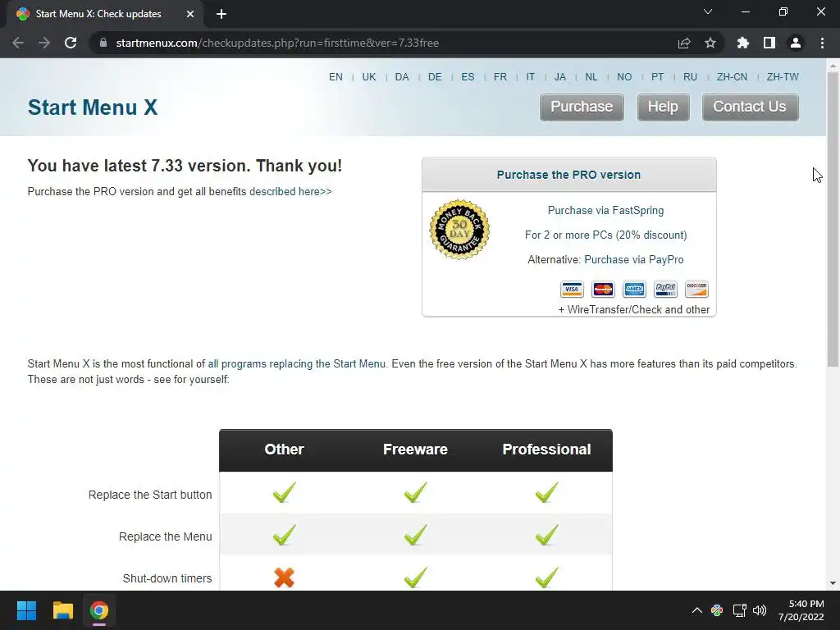Image resolution: width=840 pixels, height=630 pixels.
Task: Click the Visa card icon
Action: coord(572,290)
